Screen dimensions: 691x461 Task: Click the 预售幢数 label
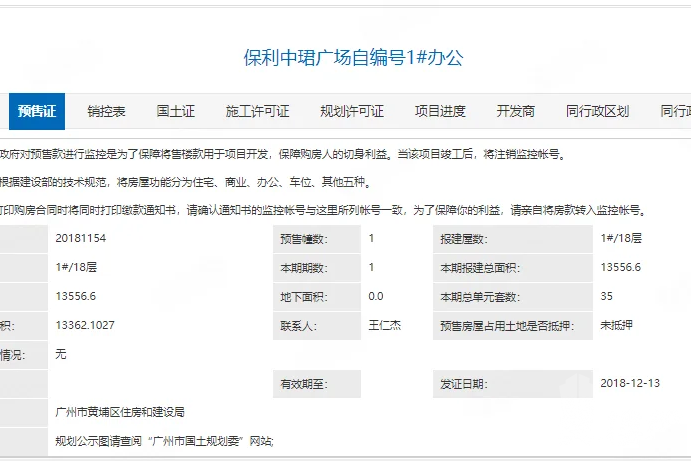click(304, 239)
